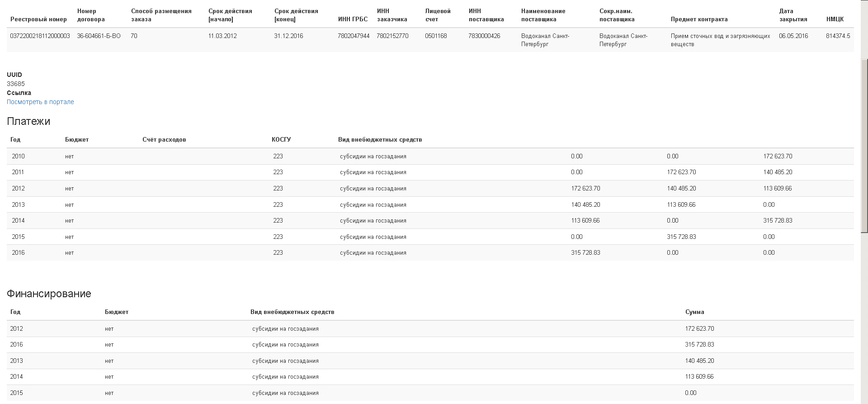868x404 pixels.
Task: Select ИНН ГРБС value 7802047944
Action: pyautogui.click(x=354, y=36)
